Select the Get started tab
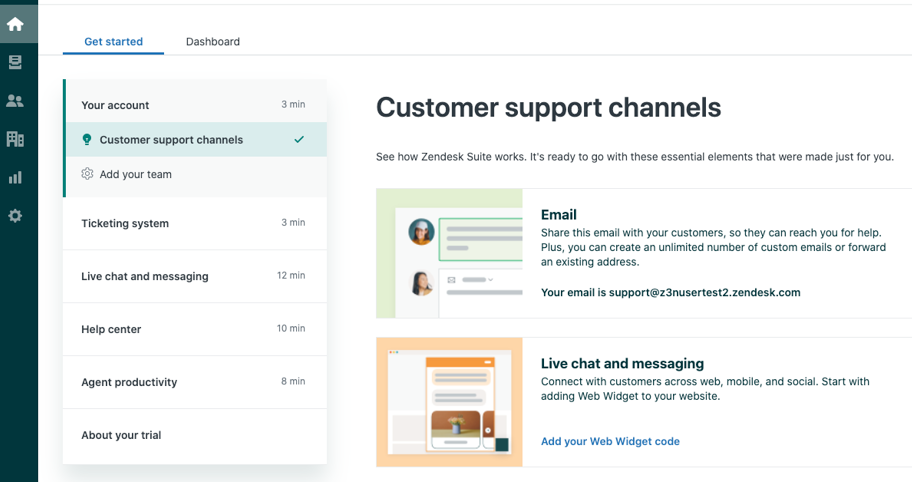Viewport: 912px width, 482px height. pyautogui.click(x=113, y=42)
